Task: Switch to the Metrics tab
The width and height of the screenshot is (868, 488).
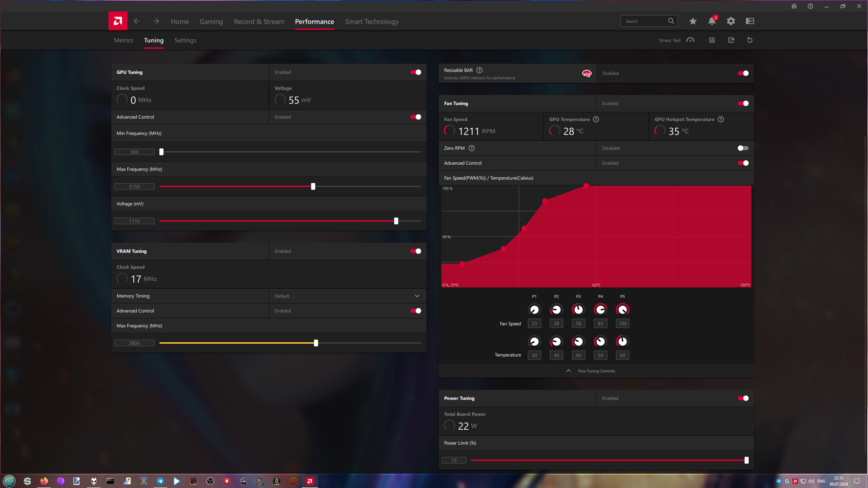Action: 123,40
